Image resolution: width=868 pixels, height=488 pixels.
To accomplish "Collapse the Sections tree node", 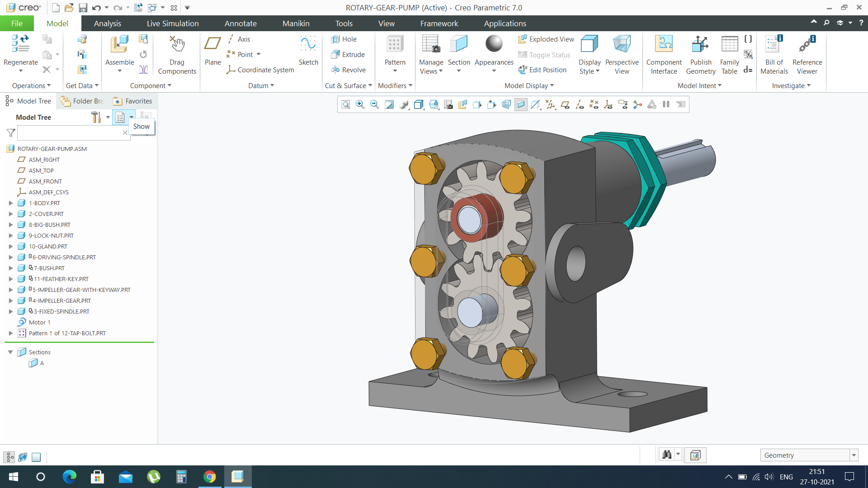I will (10, 352).
